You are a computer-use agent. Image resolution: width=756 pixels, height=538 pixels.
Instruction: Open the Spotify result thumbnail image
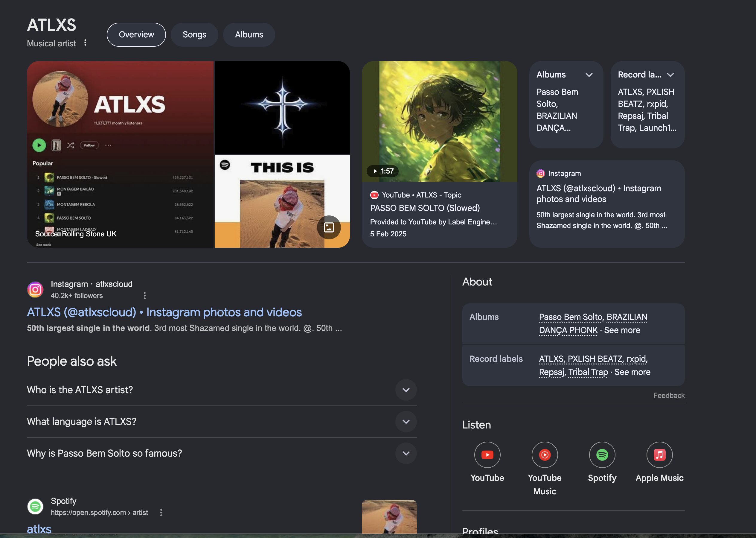pos(389,517)
